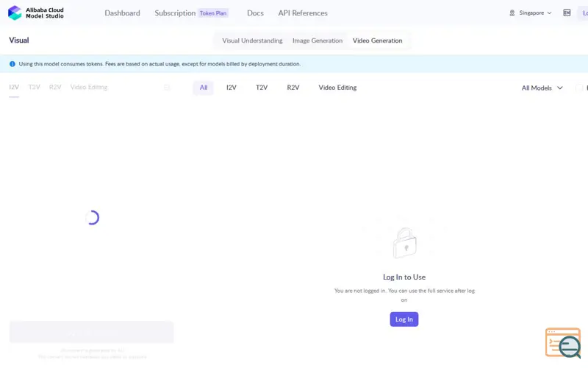588x368 pixels.
Task: Filter models by Video Editing in the main list
Action: 337,88
